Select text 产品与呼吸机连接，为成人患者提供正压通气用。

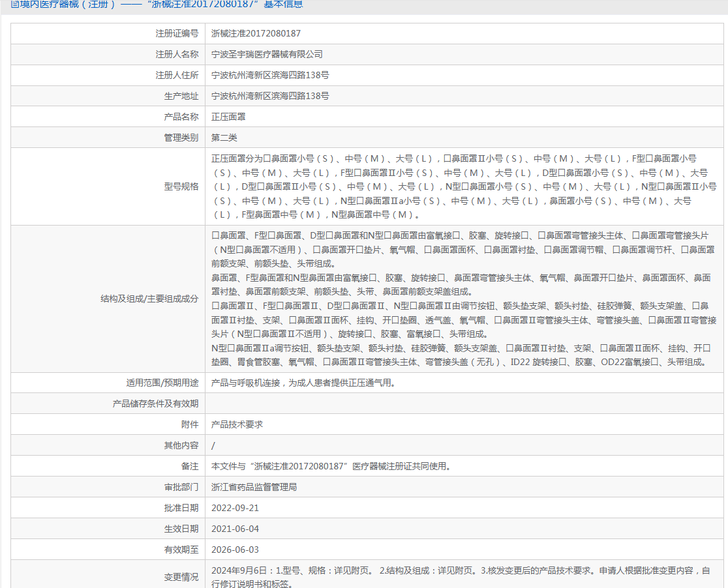point(303,383)
